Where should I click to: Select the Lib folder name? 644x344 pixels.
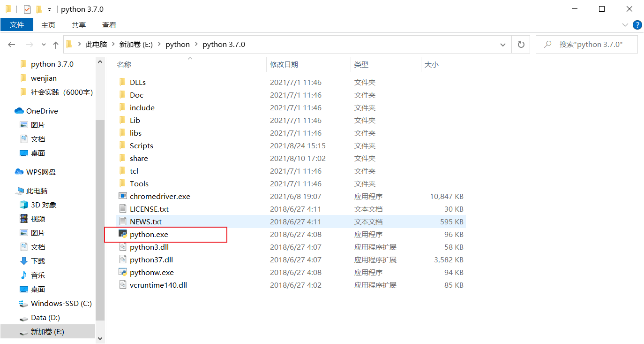(x=135, y=120)
